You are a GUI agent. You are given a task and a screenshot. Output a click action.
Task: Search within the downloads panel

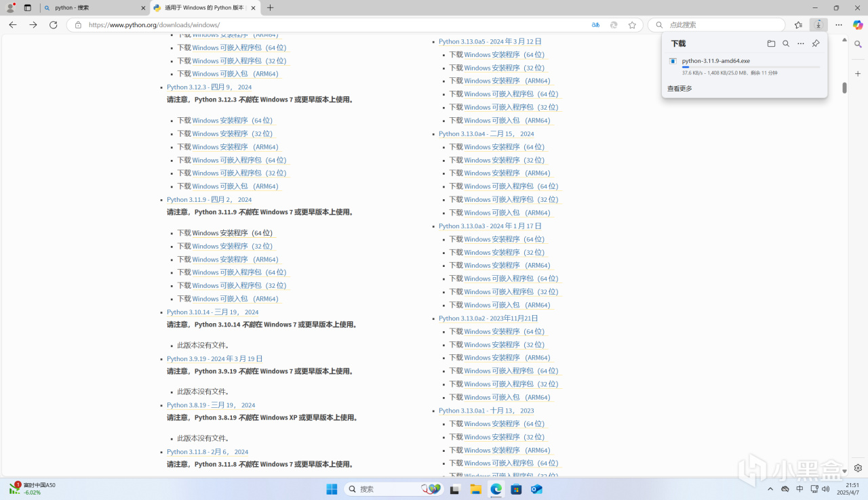(x=786, y=43)
